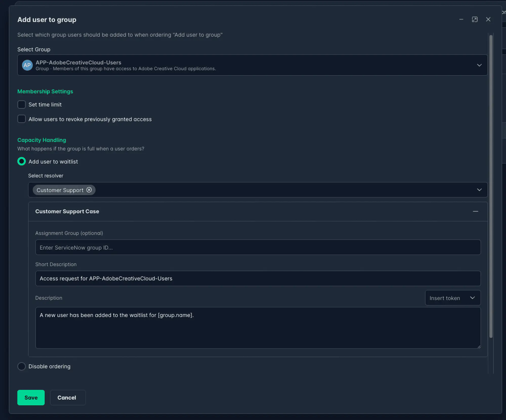Select the Disable ordering option
Screen dimensions: 506x420
click(x=22, y=366)
